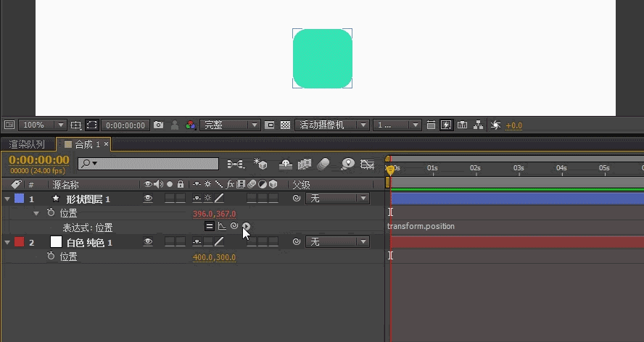Click the expression graph icon for 位置
The width and height of the screenshot is (644, 342).
222,226
